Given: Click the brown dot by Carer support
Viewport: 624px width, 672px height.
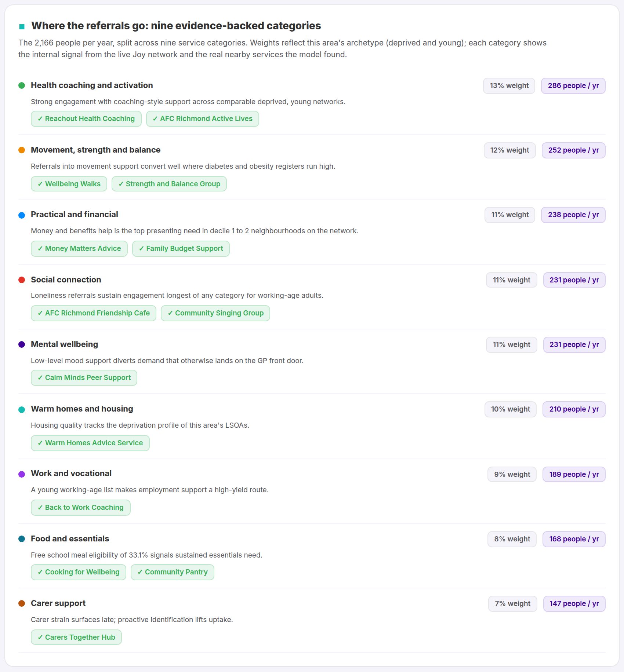Looking at the screenshot, I should [x=22, y=603].
